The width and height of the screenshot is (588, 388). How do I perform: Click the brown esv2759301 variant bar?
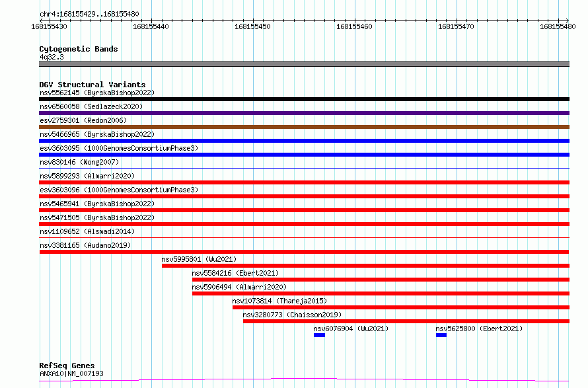click(304, 127)
